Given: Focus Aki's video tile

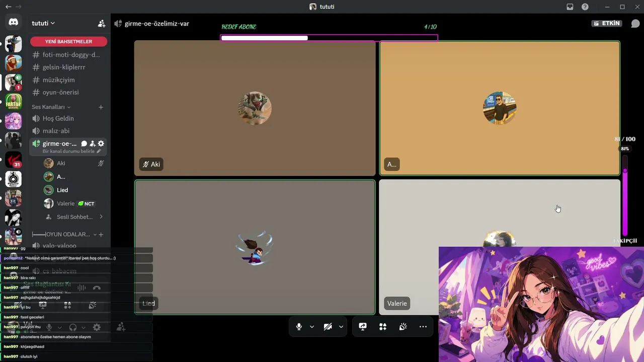Looking at the screenshot, I should 255,108.
